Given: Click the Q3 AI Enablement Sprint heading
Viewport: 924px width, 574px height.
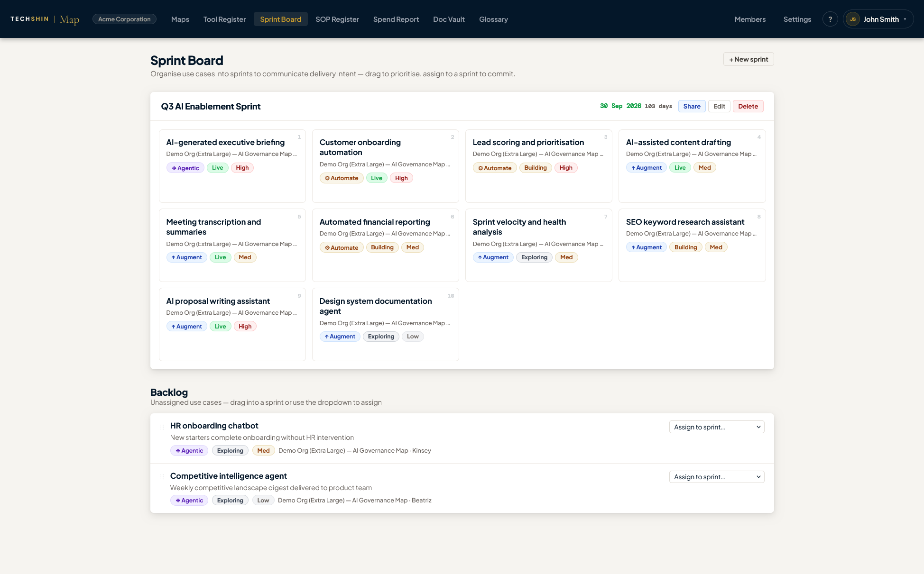Looking at the screenshot, I should point(211,107).
